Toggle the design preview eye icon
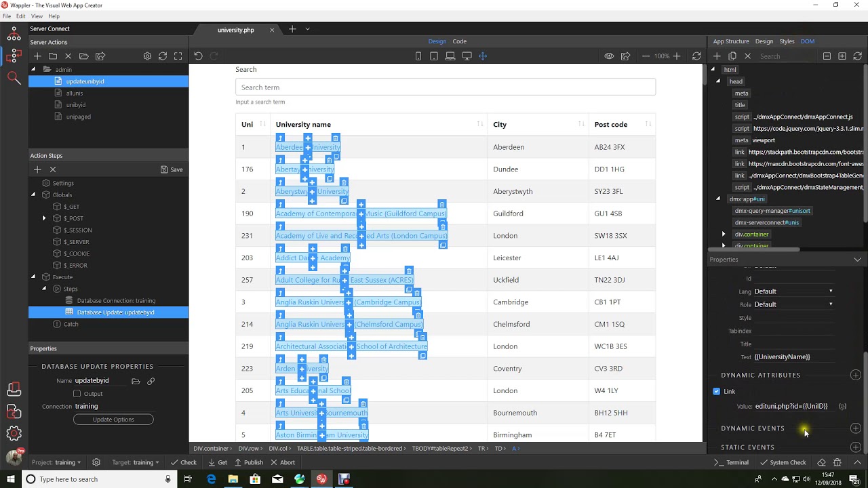868x488 pixels. pos(609,56)
